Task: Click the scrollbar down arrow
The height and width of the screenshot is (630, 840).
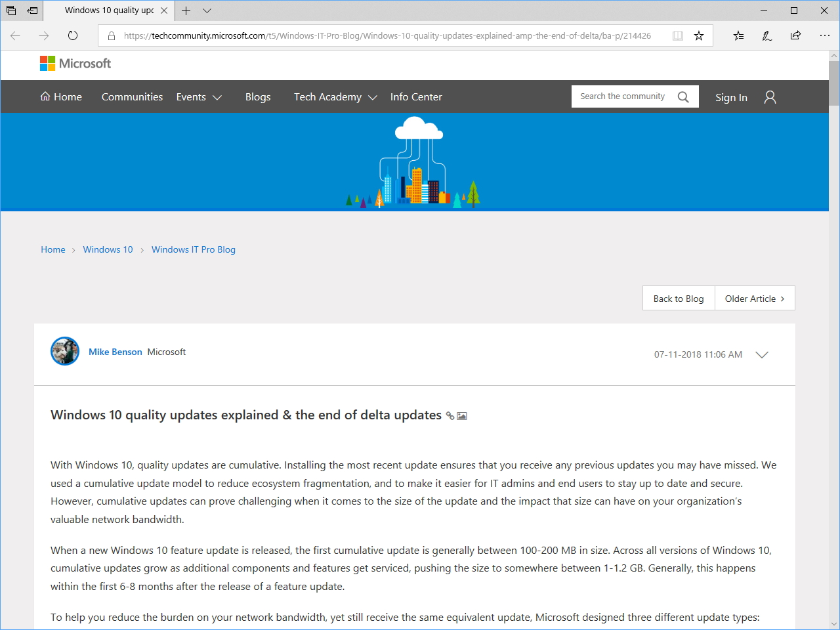Action: pos(834,624)
